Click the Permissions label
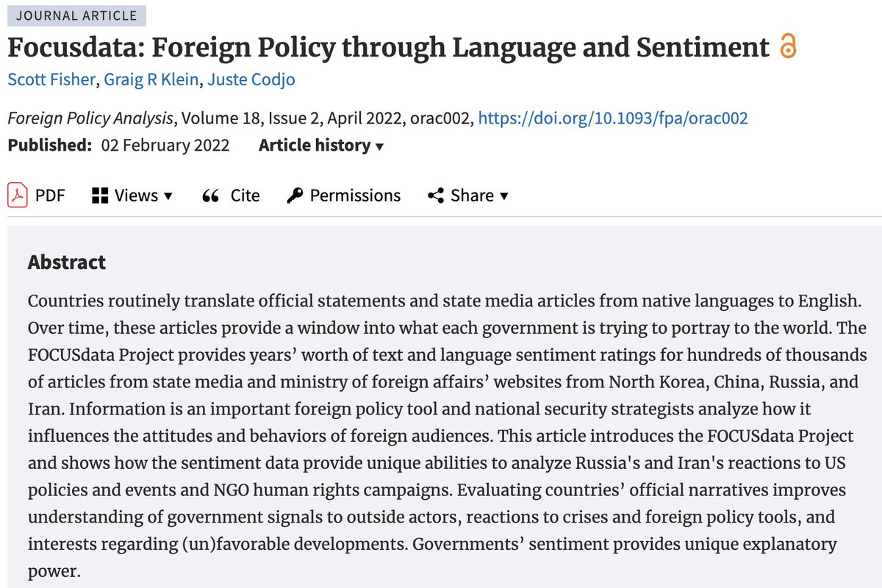This screenshot has width=882, height=588. click(355, 196)
